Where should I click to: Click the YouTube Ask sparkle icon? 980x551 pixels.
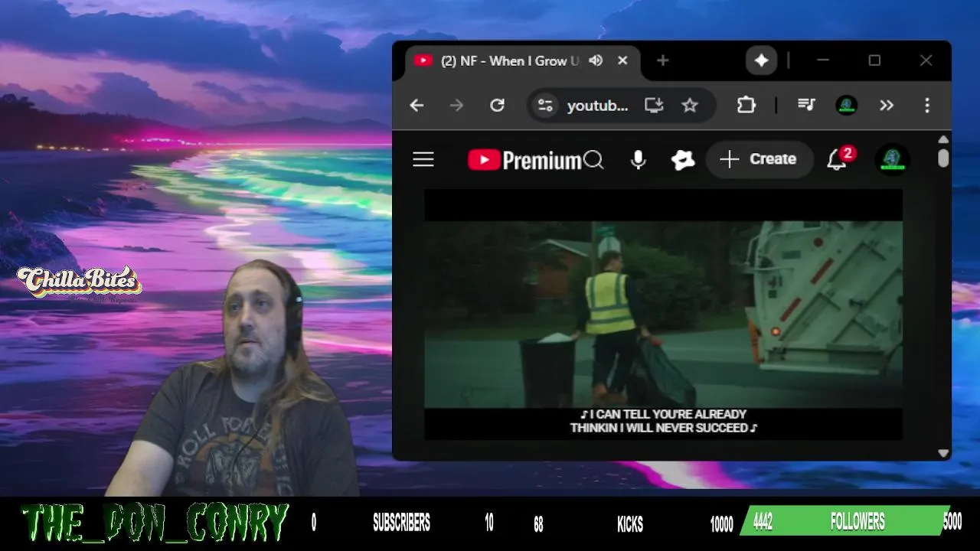click(682, 159)
